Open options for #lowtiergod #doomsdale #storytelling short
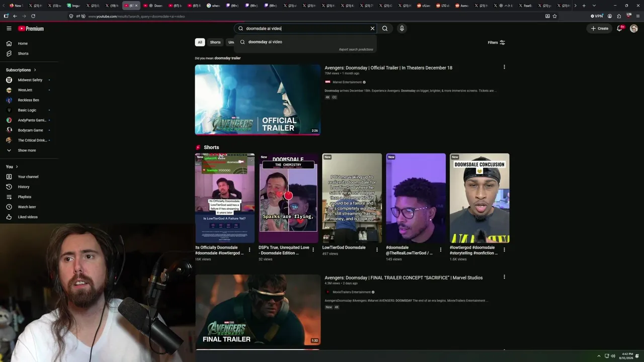This screenshot has height=362, width=644. click(504, 249)
